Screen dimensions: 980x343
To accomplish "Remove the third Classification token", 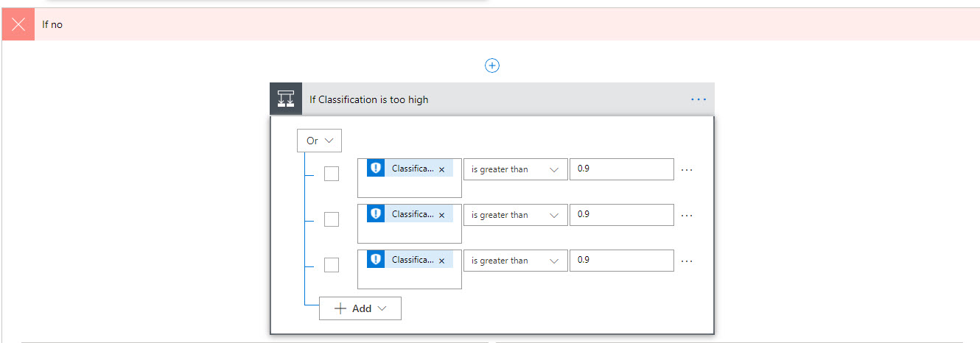I will click(441, 261).
